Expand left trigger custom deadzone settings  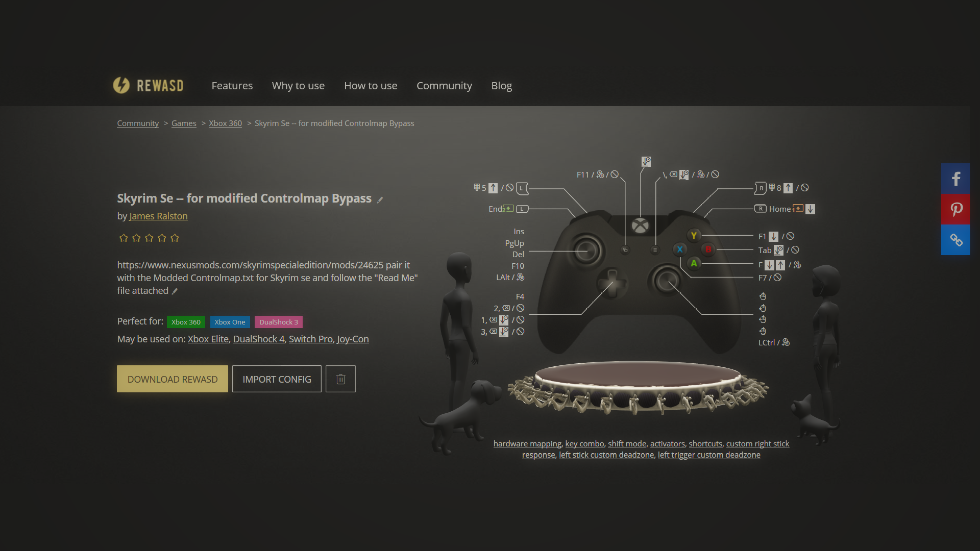pyautogui.click(x=709, y=455)
